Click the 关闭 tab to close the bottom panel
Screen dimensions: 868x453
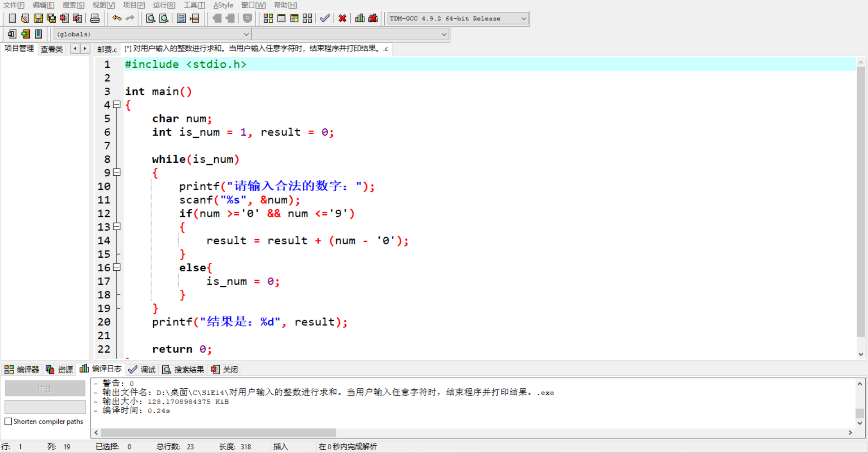tap(224, 369)
